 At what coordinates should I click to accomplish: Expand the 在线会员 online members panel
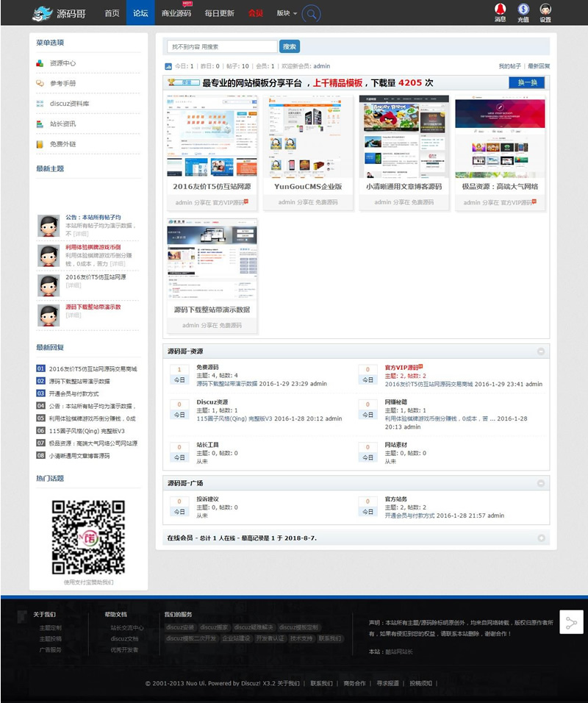pos(541,538)
